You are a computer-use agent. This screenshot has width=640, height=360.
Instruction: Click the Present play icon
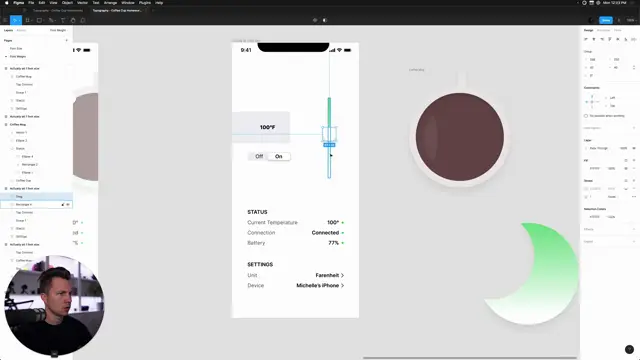click(619, 20)
